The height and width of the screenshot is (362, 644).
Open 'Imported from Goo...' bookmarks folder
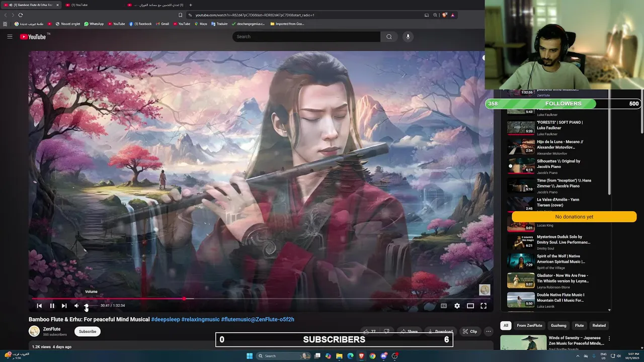pos(287,24)
